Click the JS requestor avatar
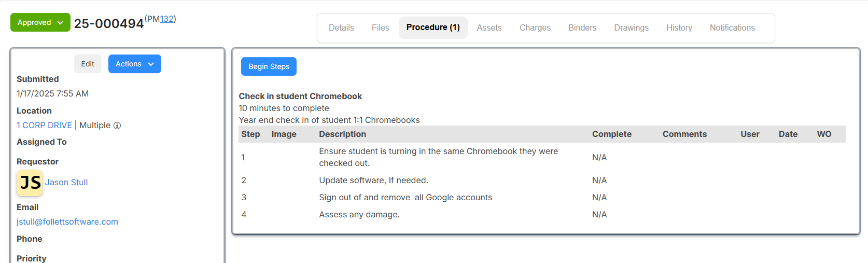This screenshot has height=263, width=868. click(30, 183)
